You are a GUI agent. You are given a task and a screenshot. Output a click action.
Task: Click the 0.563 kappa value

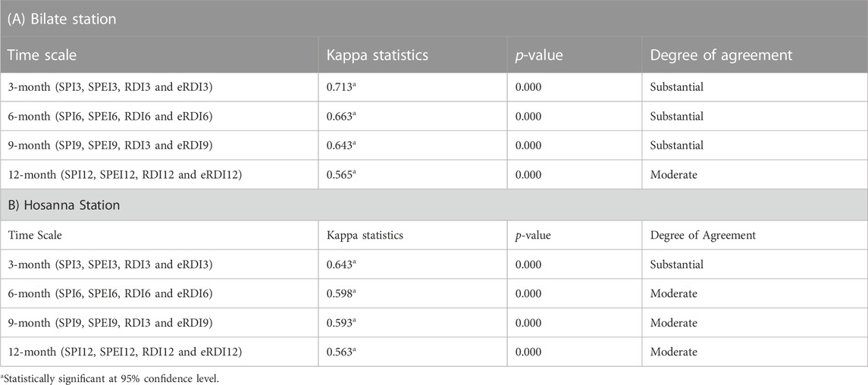[x=340, y=352]
